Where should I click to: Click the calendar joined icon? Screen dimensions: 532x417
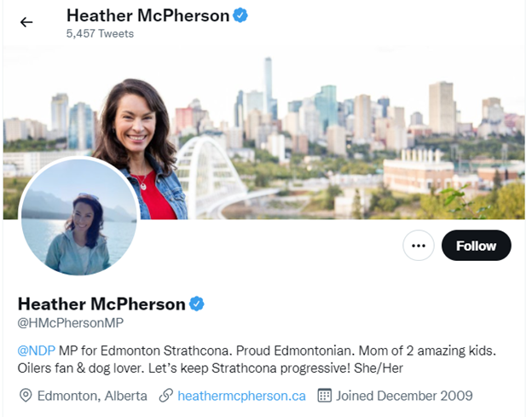[x=324, y=396]
